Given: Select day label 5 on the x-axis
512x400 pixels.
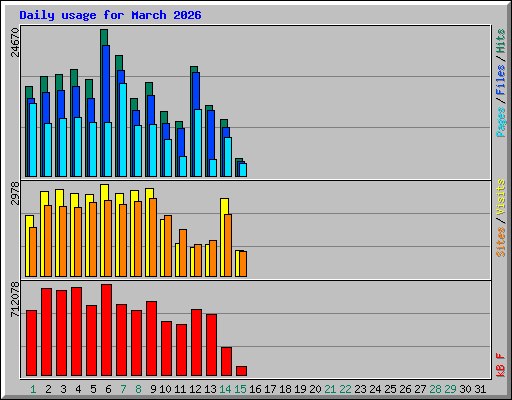Looking at the screenshot, I should coord(93,389).
